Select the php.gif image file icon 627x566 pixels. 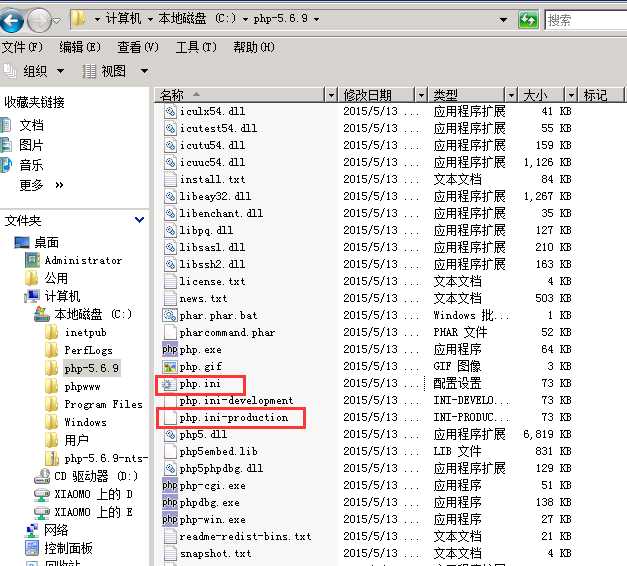pos(170,366)
